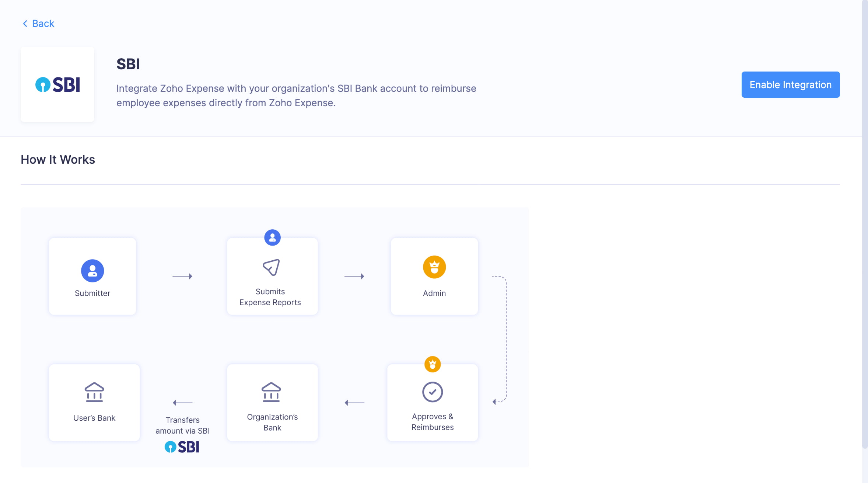
Task: Click the SBI integration description text
Action: click(x=296, y=95)
